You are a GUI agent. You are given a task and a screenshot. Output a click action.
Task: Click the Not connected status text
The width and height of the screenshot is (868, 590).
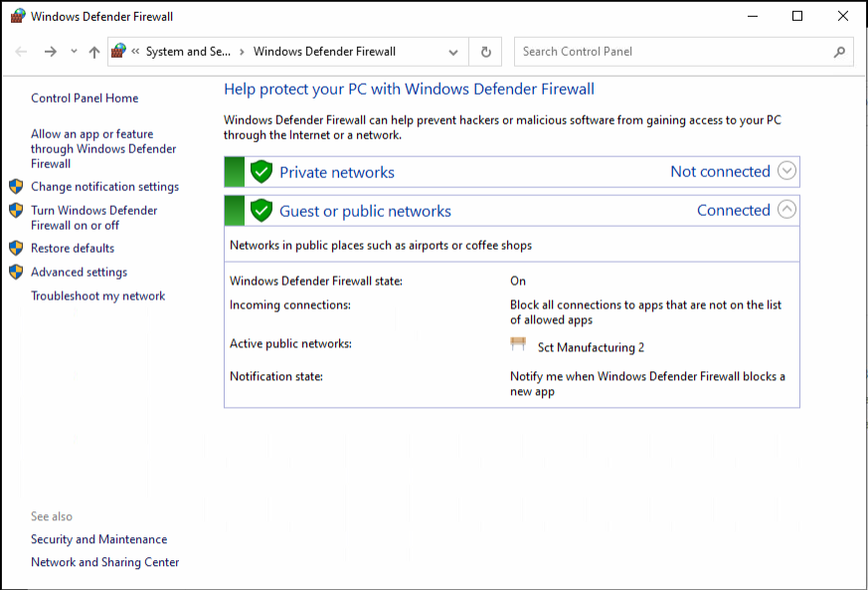pos(720,172)
